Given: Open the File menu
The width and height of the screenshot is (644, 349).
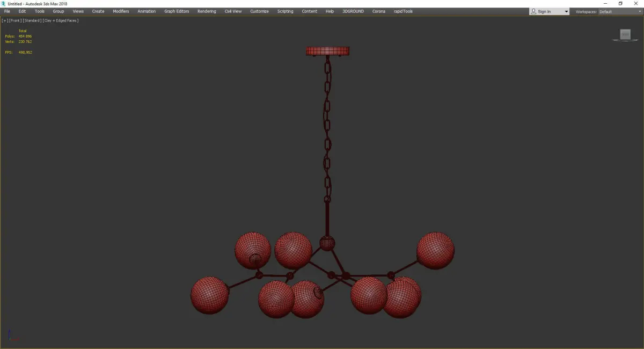Looking at the screenshot, I should point(7,11).
